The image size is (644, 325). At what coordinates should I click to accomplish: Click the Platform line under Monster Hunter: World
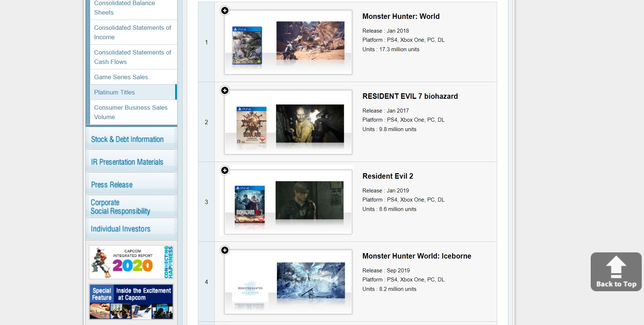point(403,40)
